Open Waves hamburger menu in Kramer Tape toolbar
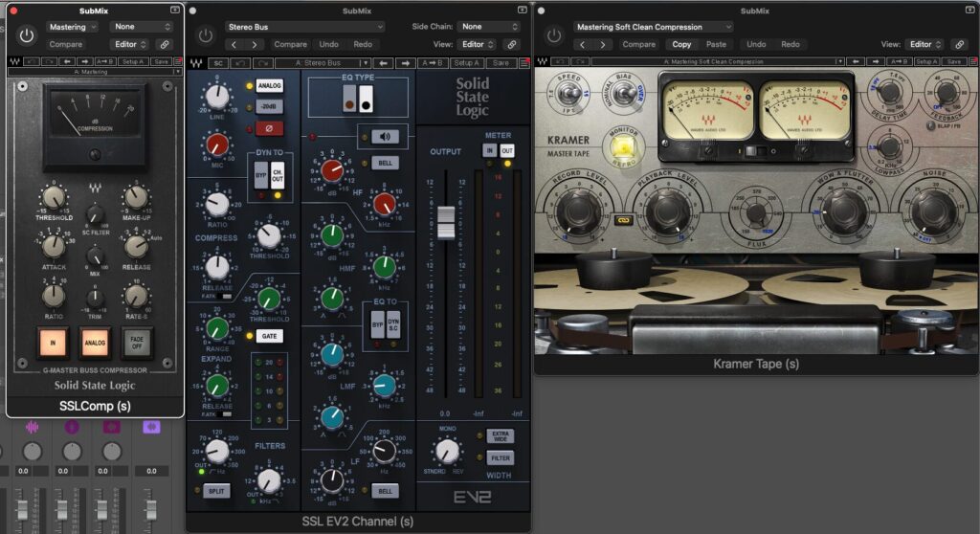Image resolution: width=980 pixels, height=534 pixels. tap(972, 62)
